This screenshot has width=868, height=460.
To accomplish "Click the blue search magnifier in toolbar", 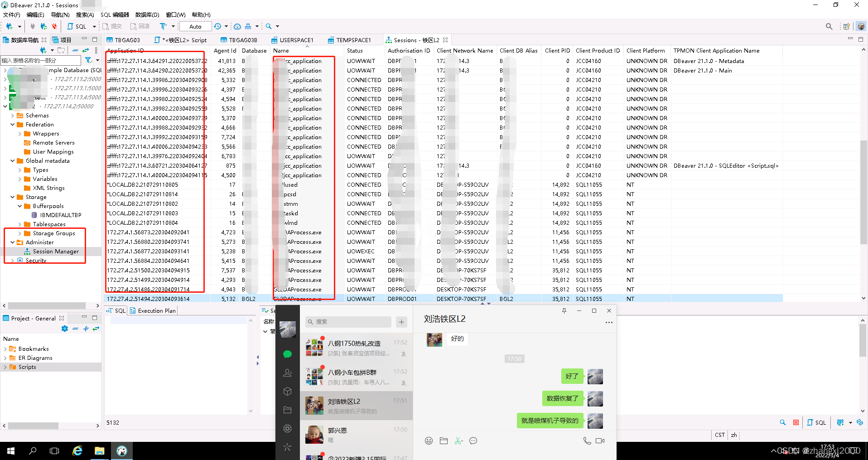I will coord(269,26).
